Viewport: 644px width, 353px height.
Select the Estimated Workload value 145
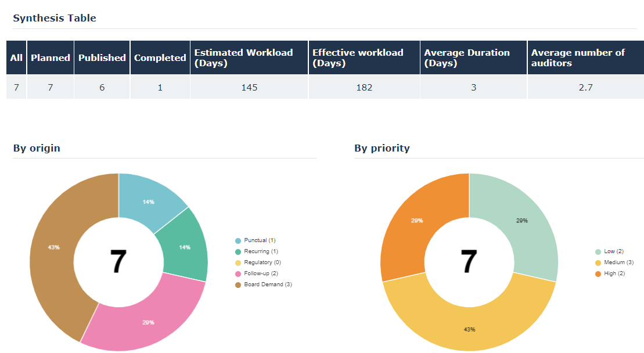[249, 88]
